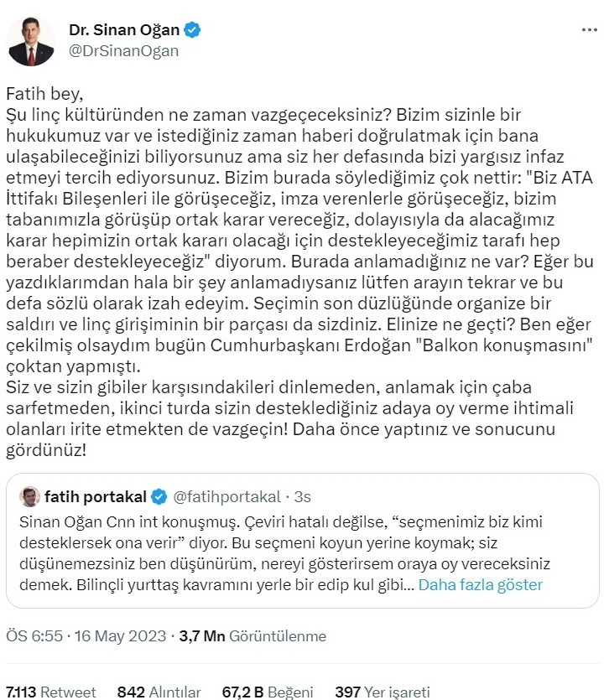Click fatih portakal's small avatar in quote
Viewport: 609px width, 700px height.
pyautogui.click(x=29, y=496)
